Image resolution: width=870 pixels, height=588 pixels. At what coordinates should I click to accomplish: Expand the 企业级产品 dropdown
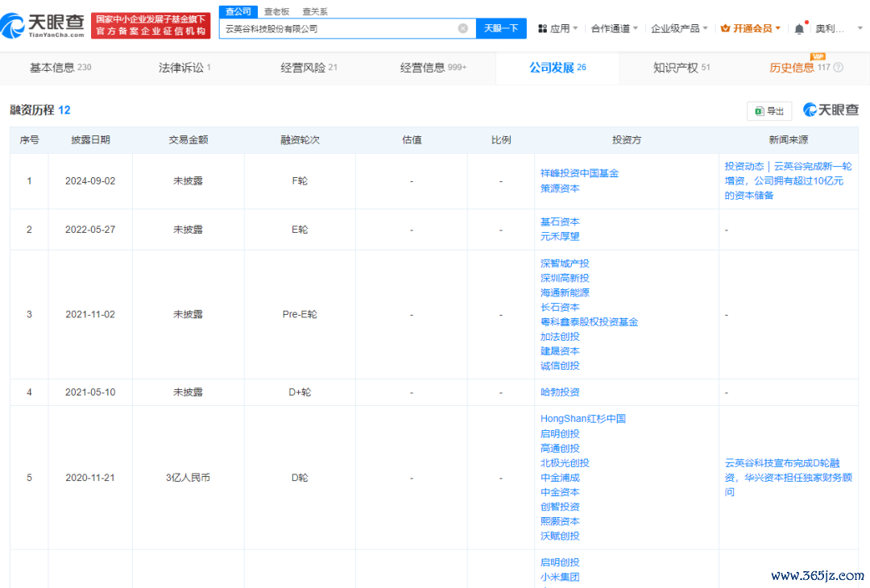point(705,28)
